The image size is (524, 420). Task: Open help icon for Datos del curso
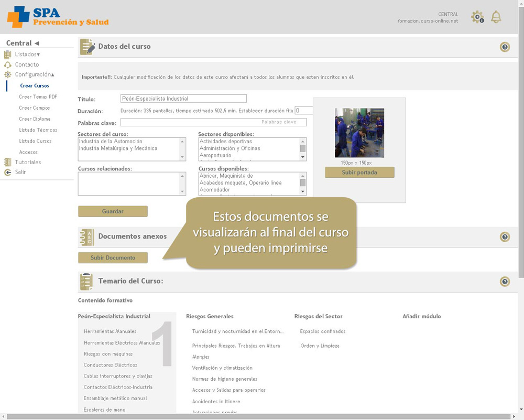coord(505,47)
